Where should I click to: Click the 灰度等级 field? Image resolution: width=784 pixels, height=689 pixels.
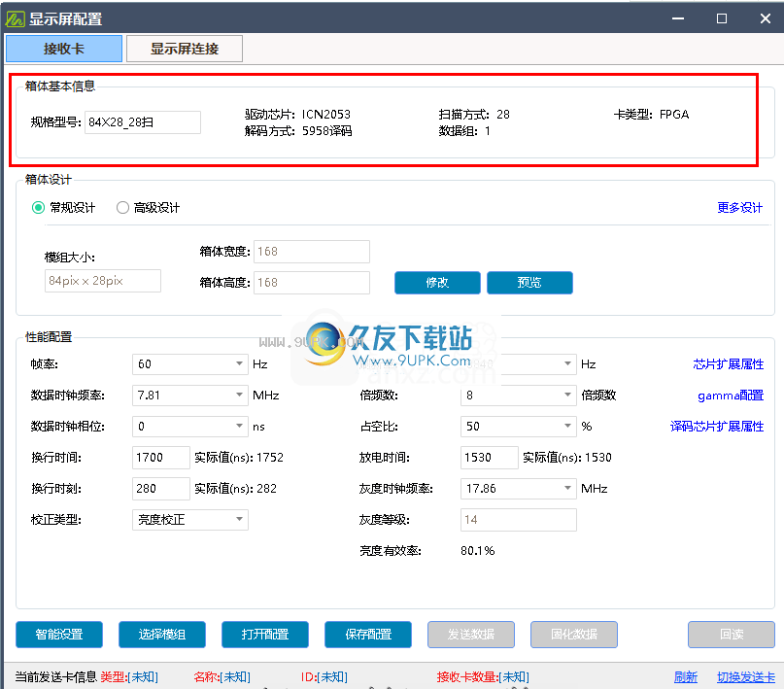pos(518,520)
